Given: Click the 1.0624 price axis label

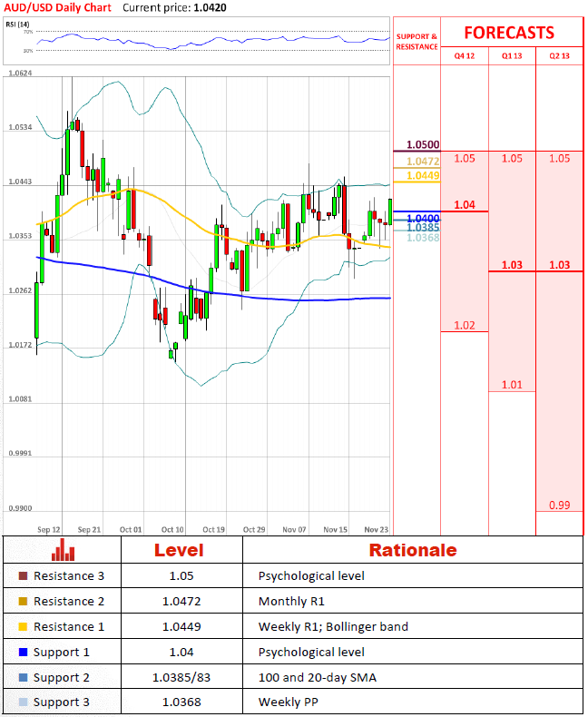Looking at the screenshot, I should pos(21,74).
